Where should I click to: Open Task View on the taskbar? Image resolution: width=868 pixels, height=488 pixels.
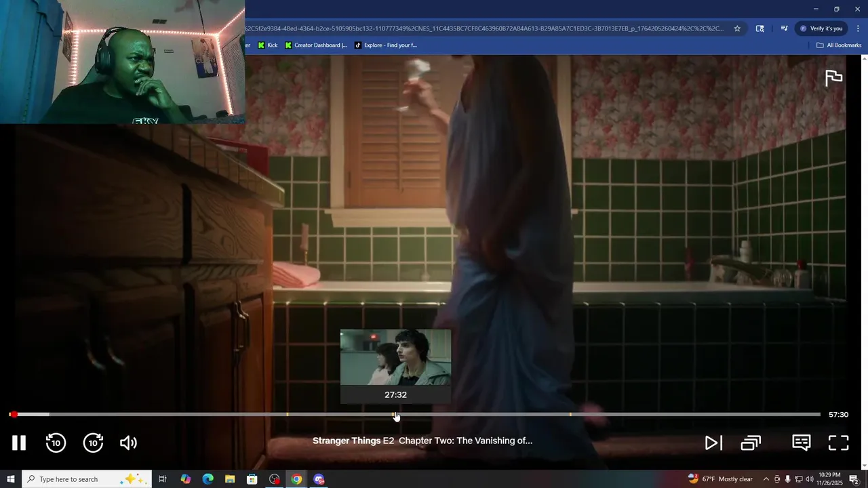(x=163, y=479)
